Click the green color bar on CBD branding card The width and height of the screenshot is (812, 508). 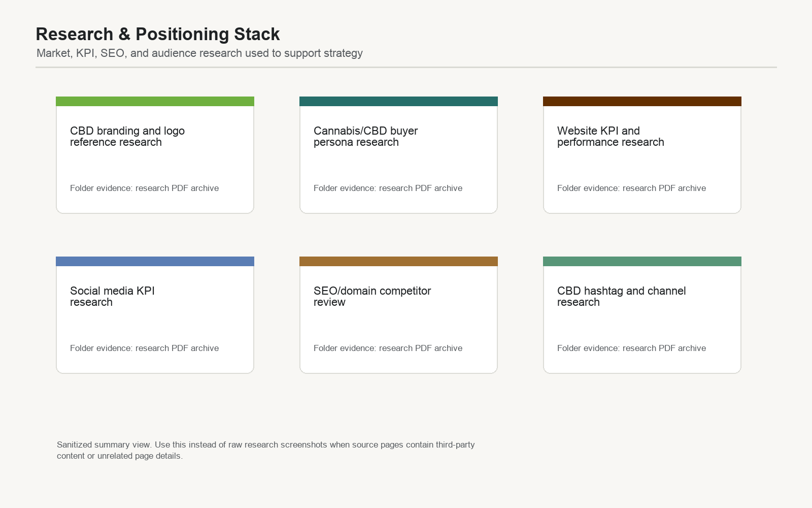(x=155, y=101)
